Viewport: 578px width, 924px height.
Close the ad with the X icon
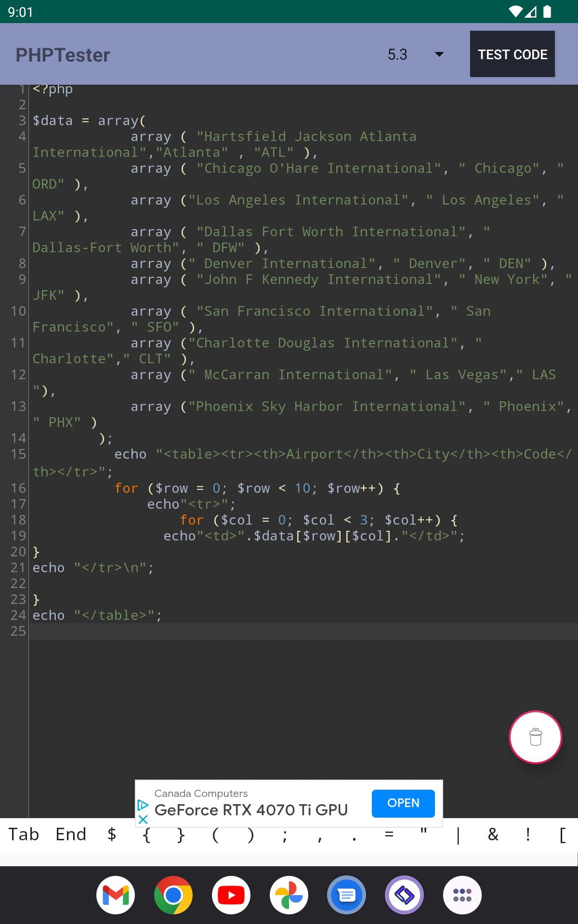click(143, 819)
